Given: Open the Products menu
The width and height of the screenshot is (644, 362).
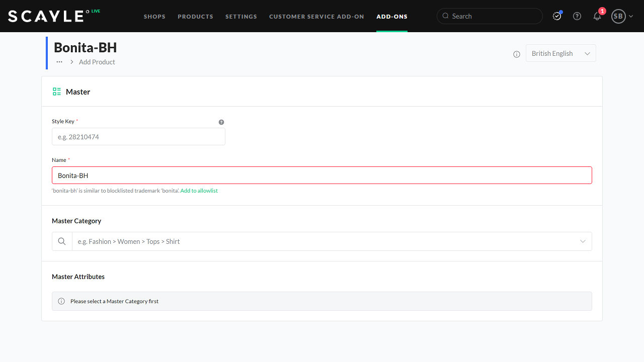Looking at the screenshot, I should click(x=195, y=17).
